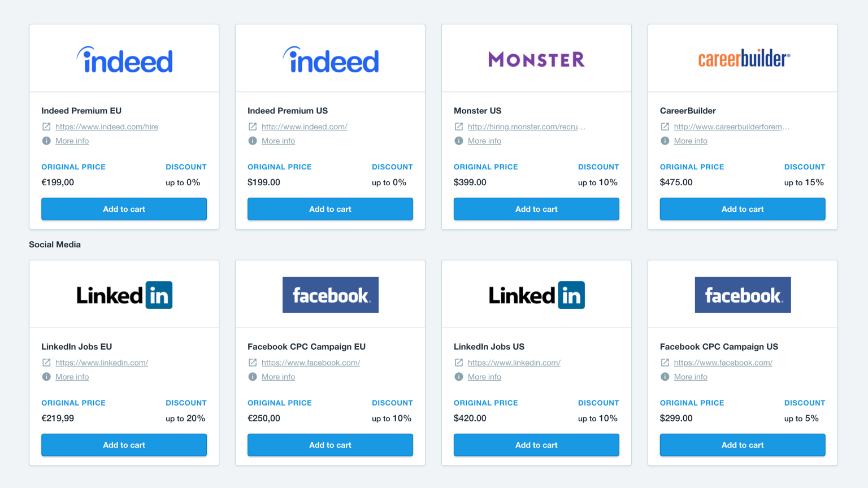868x488 pixels.
Task: Open the hiring.monster.com link
Action: (x=526, y=127)
